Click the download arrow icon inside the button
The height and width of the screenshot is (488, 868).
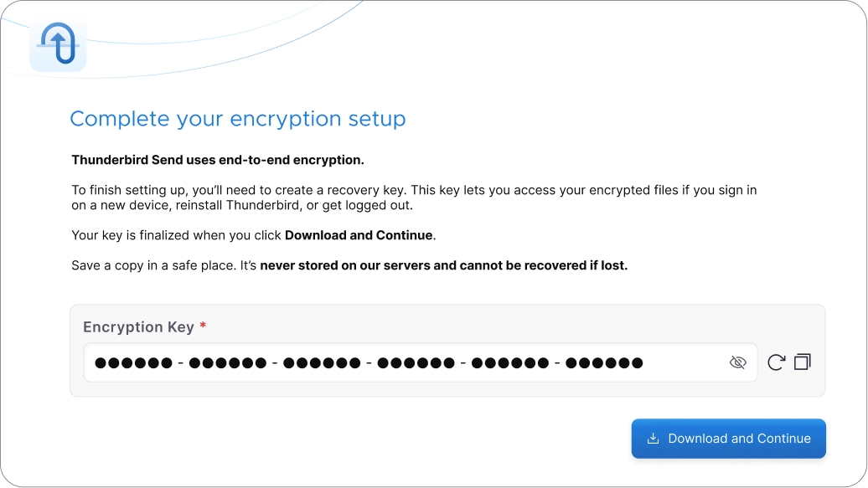coord(654,439)
